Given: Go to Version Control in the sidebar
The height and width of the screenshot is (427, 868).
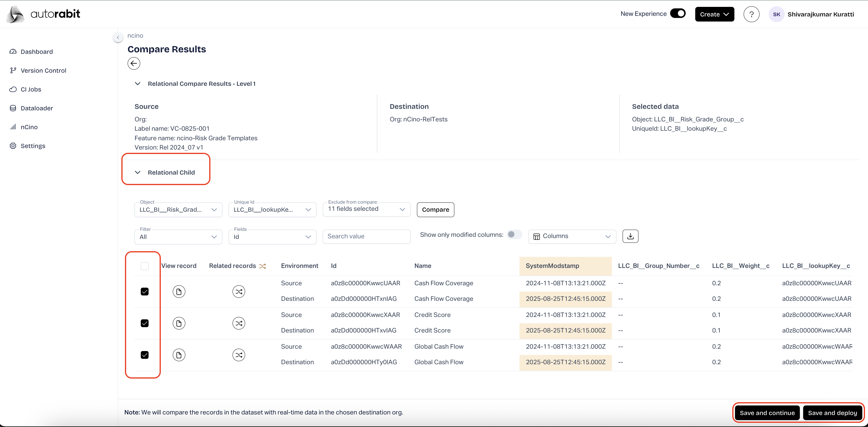Looking at the screenshot, I should (x=43, y=71).
